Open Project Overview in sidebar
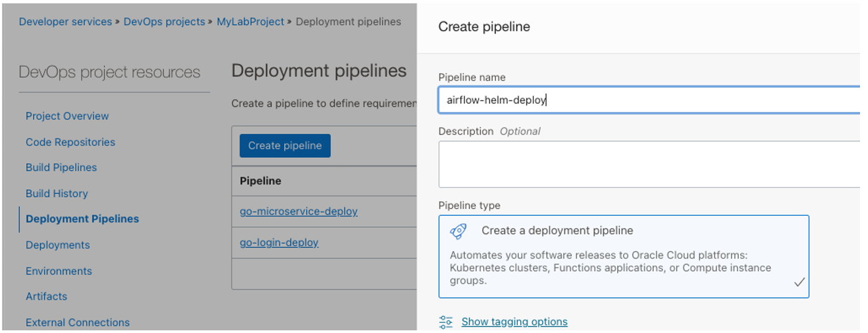Image resolution: width=868 pixels, height=333 pixels. [x=67, y=116]
